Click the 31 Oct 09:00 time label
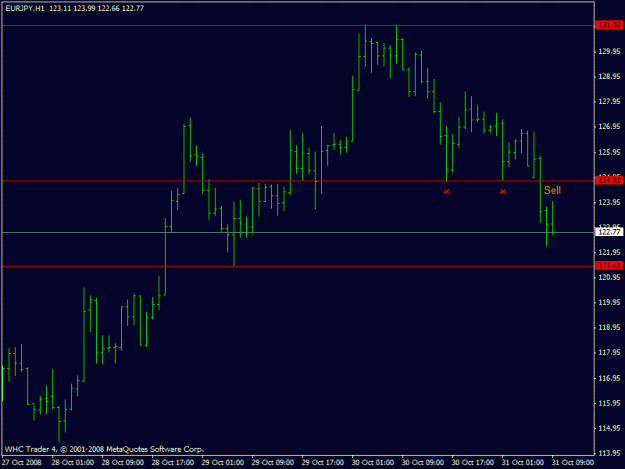Screen dimensions: 625x469 [x=573, y=463]
